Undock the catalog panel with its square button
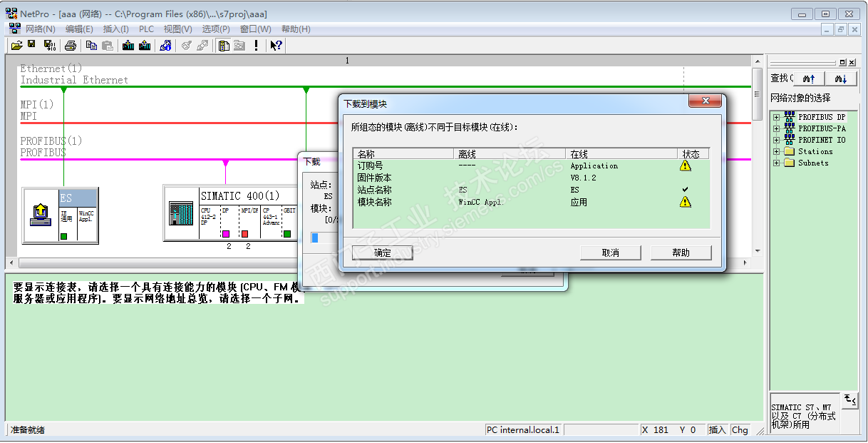The height and width of the screenshot is (443, 868). pos(843,63)
